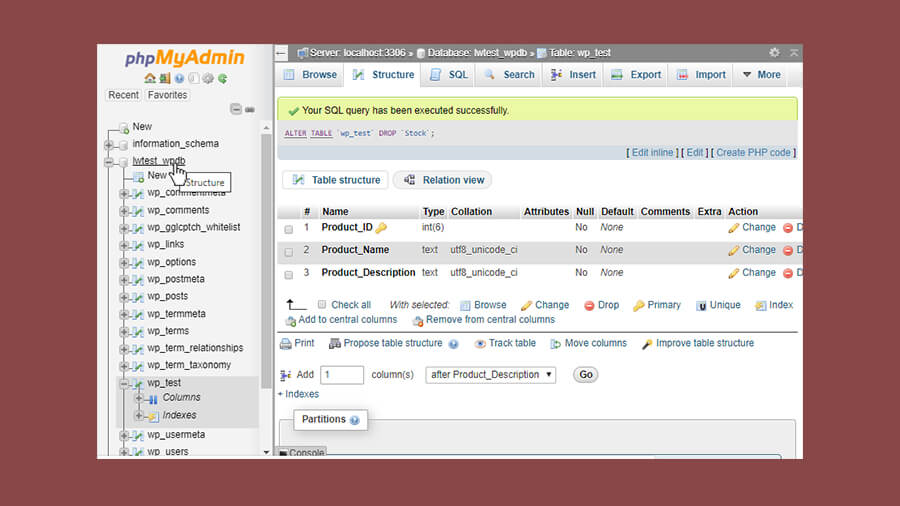900x506 pixels.
Task: Collapse the wp_test table node
Action: 123,383
